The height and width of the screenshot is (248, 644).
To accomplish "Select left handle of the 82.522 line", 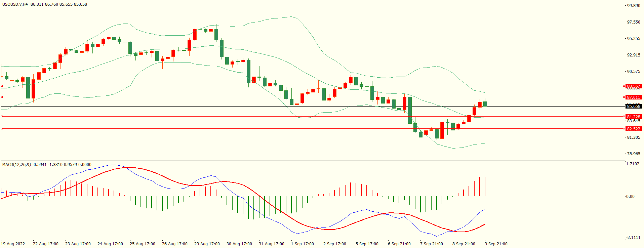I will 2,129.
